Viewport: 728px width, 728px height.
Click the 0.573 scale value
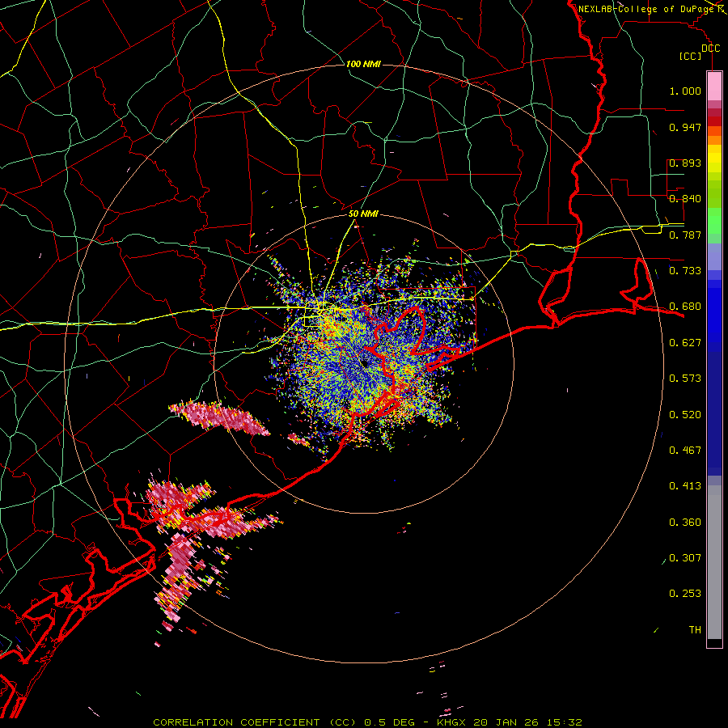point(685,379)
